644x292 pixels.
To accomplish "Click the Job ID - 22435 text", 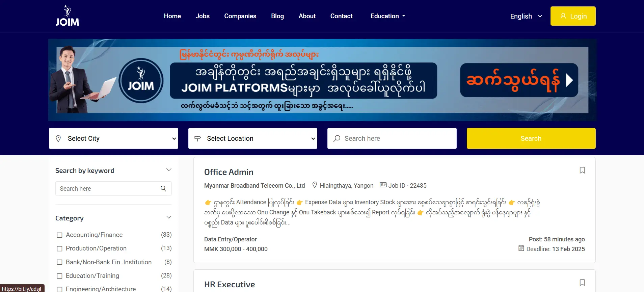I will [407, 185].
